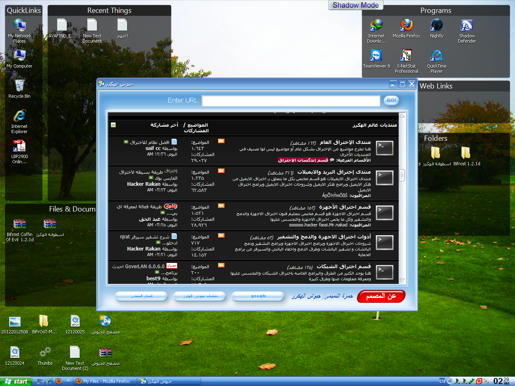Image resolution: width=515 pixels, height=386 pixels.
Task: Launch Internet Explorer from QuickLinks
Action: pyautogui.click(x=19, y=121)
